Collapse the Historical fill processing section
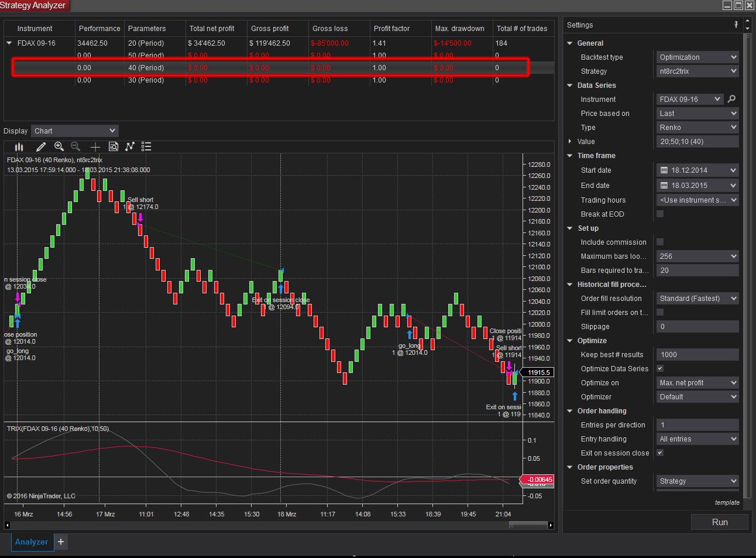Screen dimensions: 756x558 point(570,284)
